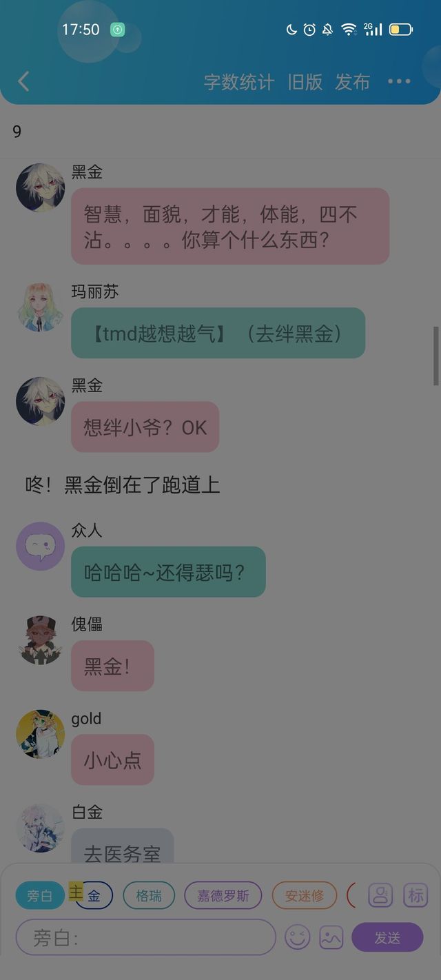Open the three-dot more options menu

click(399, 81)
